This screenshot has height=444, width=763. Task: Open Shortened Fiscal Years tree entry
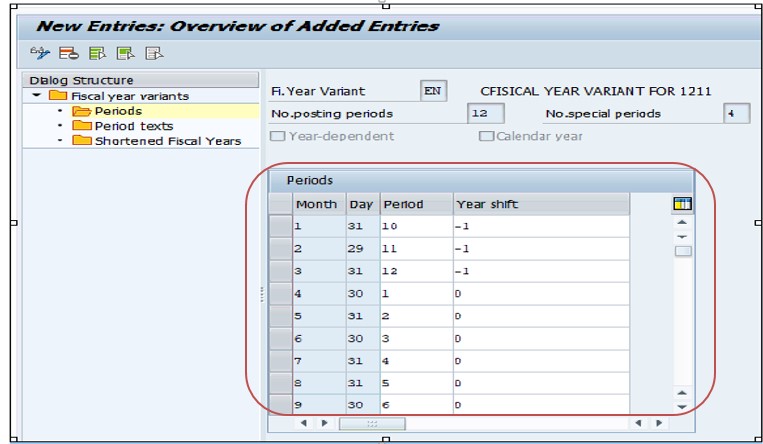[168, 141]
